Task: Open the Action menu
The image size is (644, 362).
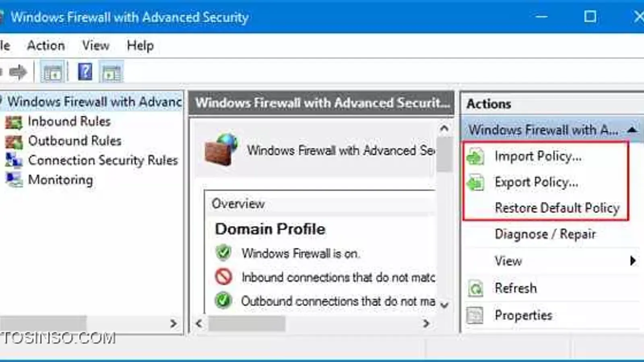Action: point(46,45)
